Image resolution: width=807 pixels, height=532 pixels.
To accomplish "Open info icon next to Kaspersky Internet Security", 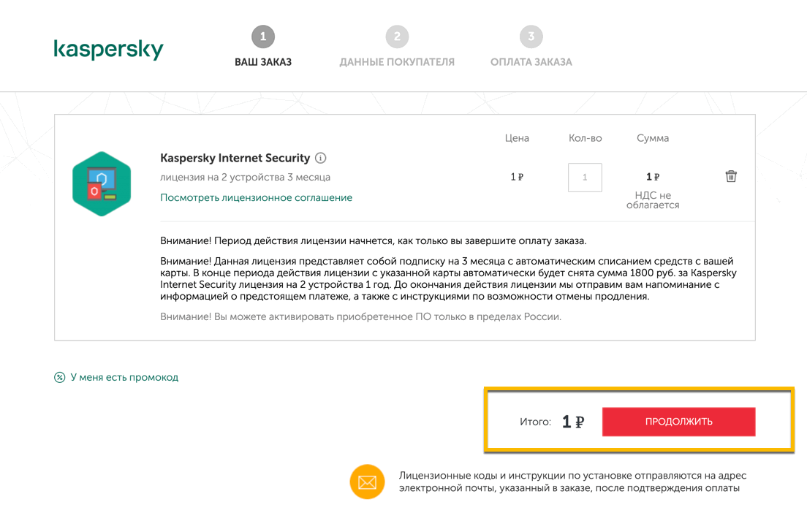I will 321,158.
